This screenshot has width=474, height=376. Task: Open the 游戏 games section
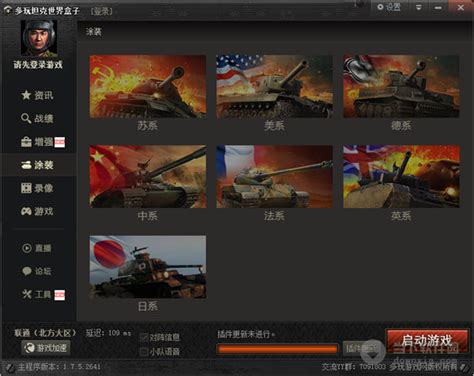[37, 211]
